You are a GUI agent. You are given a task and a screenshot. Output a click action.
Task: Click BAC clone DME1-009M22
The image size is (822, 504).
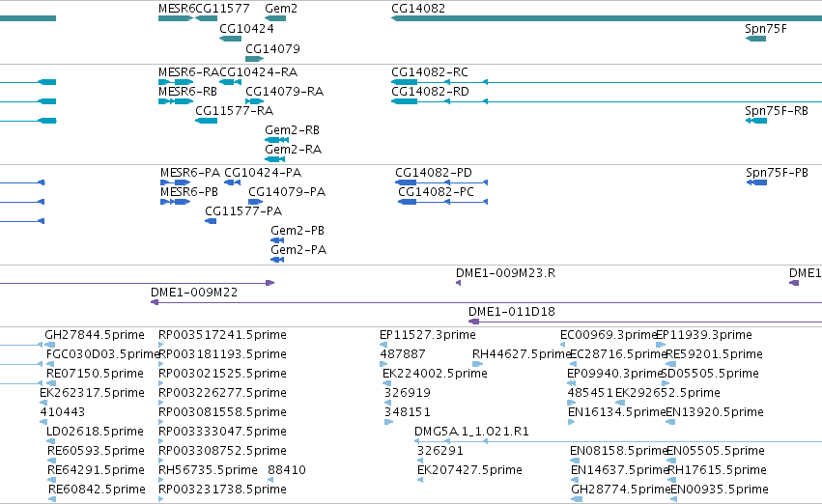click(x=194, y=293)
